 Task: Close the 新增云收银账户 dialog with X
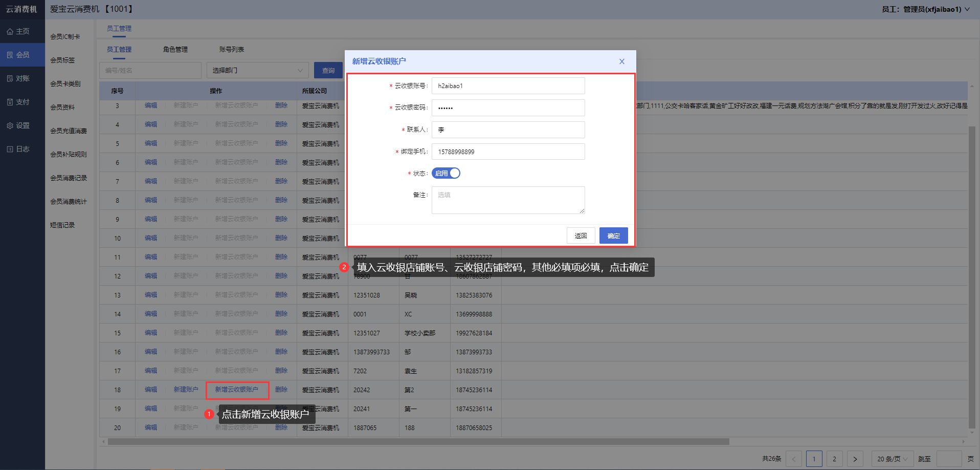pyautogui.click(x=621, y=61)
